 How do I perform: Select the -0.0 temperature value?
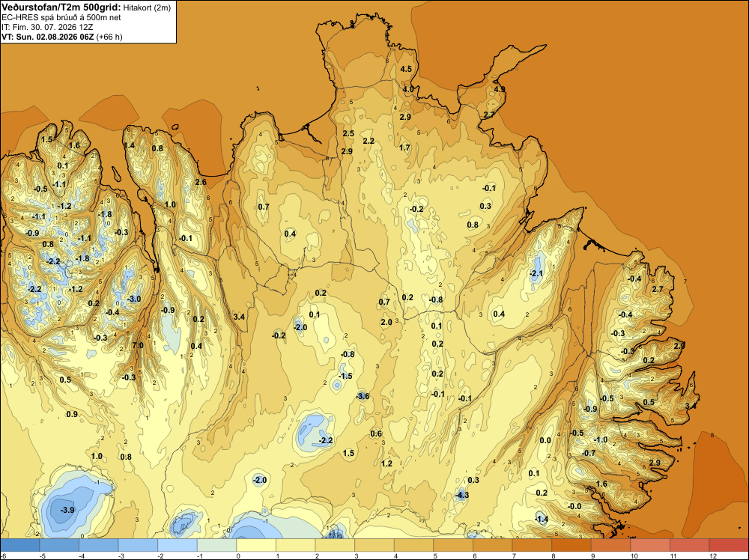(574, 506)
